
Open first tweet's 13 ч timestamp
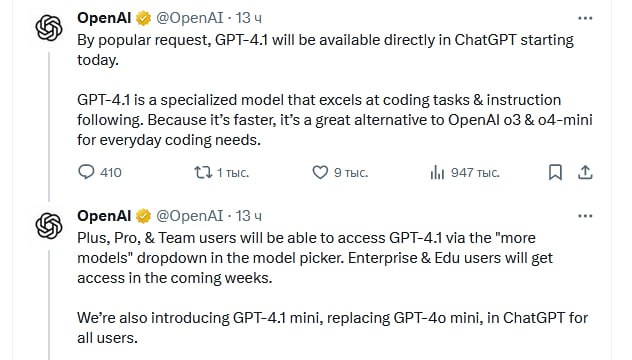(248, 18)
